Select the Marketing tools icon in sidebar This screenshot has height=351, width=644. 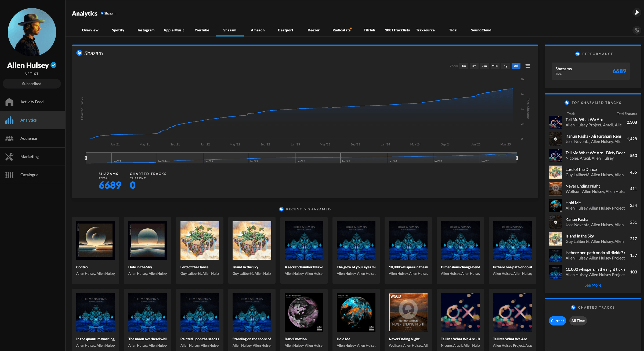pyautogui.click(x=9, y=156)
